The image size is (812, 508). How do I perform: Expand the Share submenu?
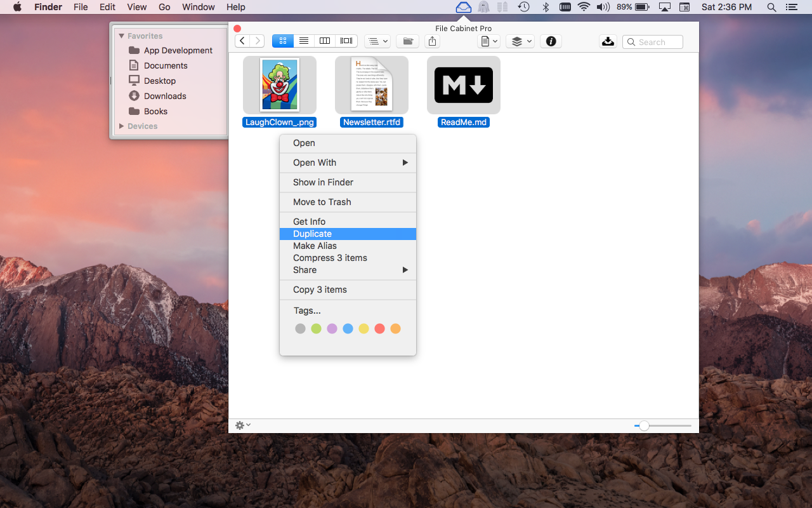[x=348, y=270]
